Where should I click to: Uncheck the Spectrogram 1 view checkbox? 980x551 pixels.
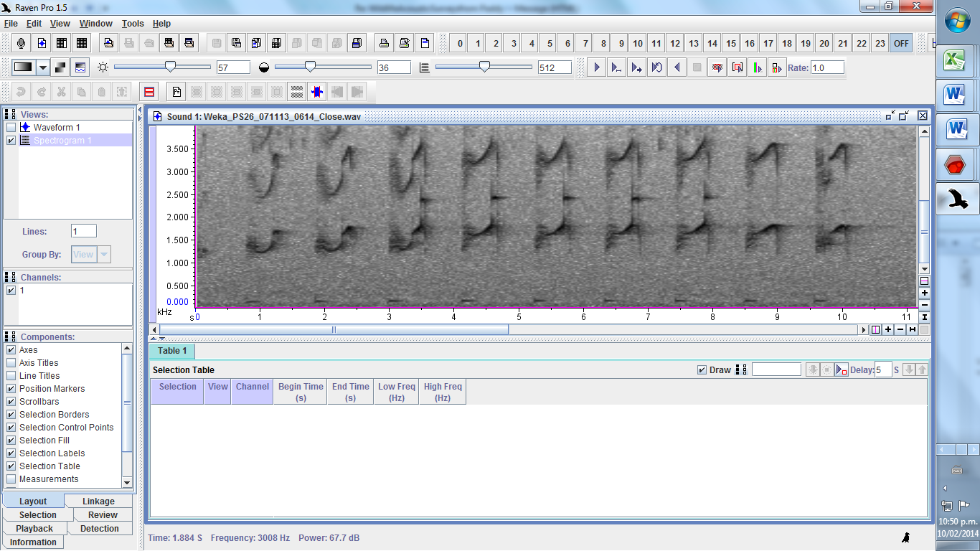click(11, 140)
